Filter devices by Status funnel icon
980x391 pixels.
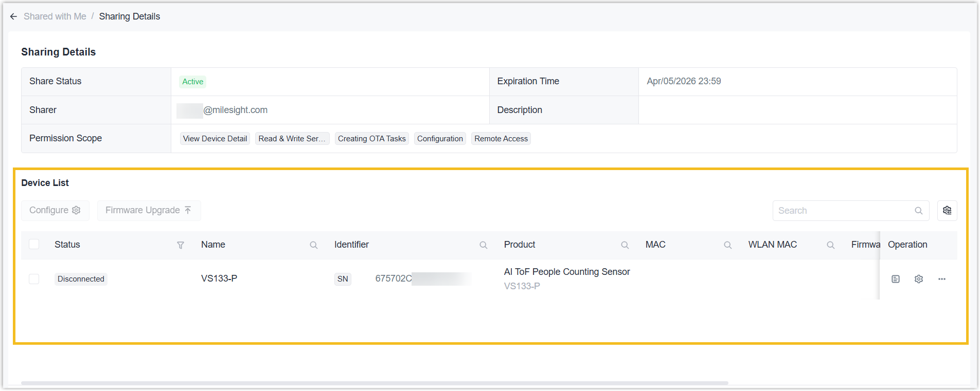coord(181,245)
